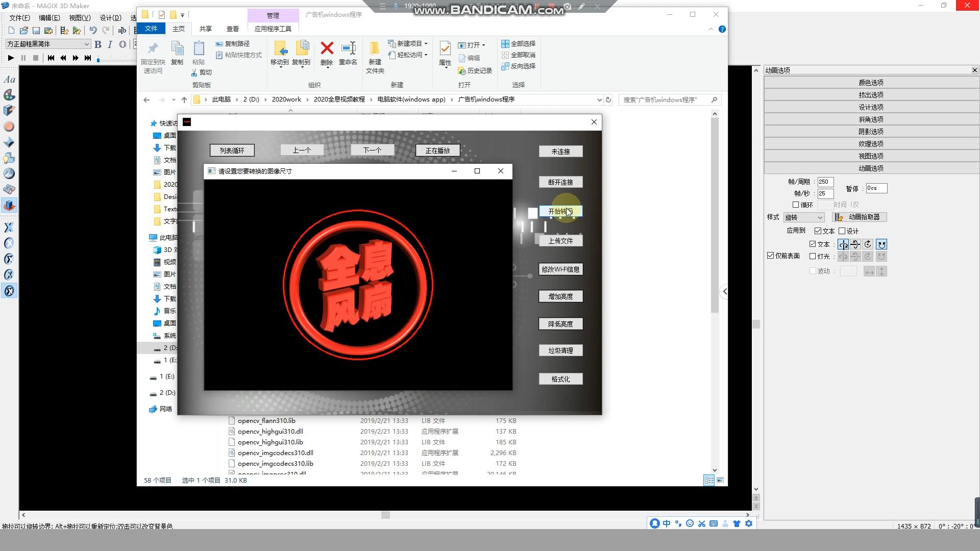The image size is (980, 551).
Task: Expand the 新建项目 dropdown in Explorer
Action: coord(426,44)
